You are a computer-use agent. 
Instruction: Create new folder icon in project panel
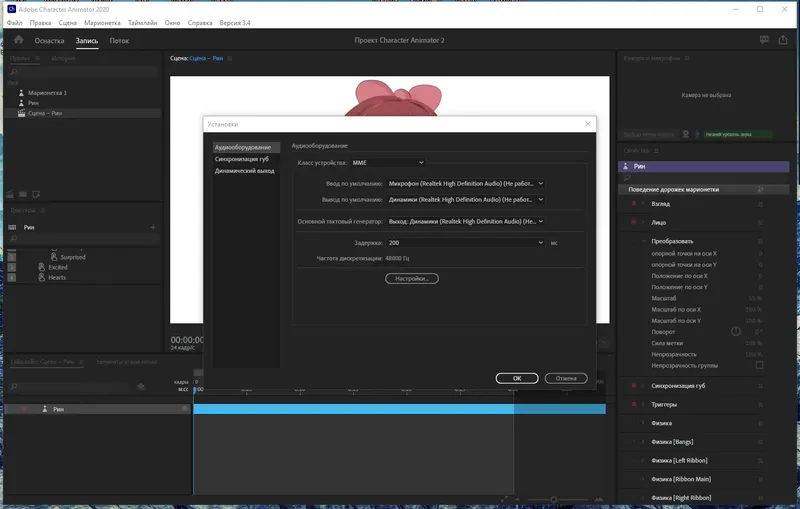(23, 194)
